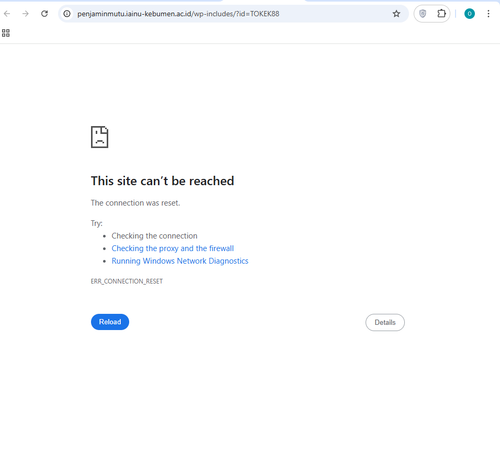View site information icon in address bar
The height and width of the screenshot is (476, 500).
[67, 14]
